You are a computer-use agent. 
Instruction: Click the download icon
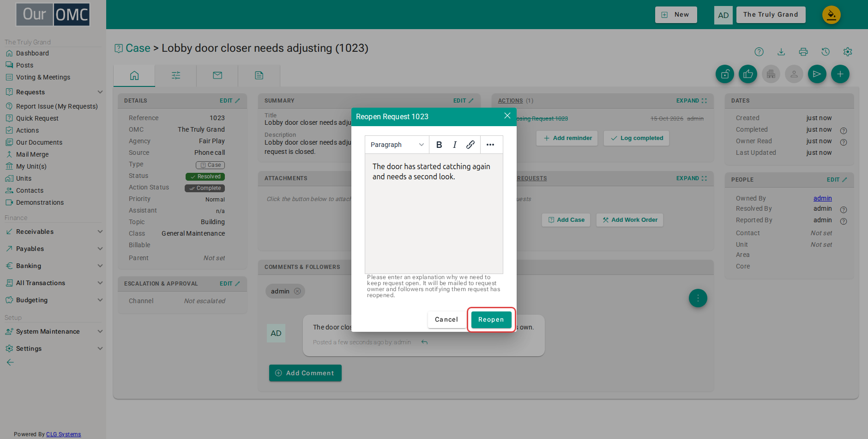781,52
